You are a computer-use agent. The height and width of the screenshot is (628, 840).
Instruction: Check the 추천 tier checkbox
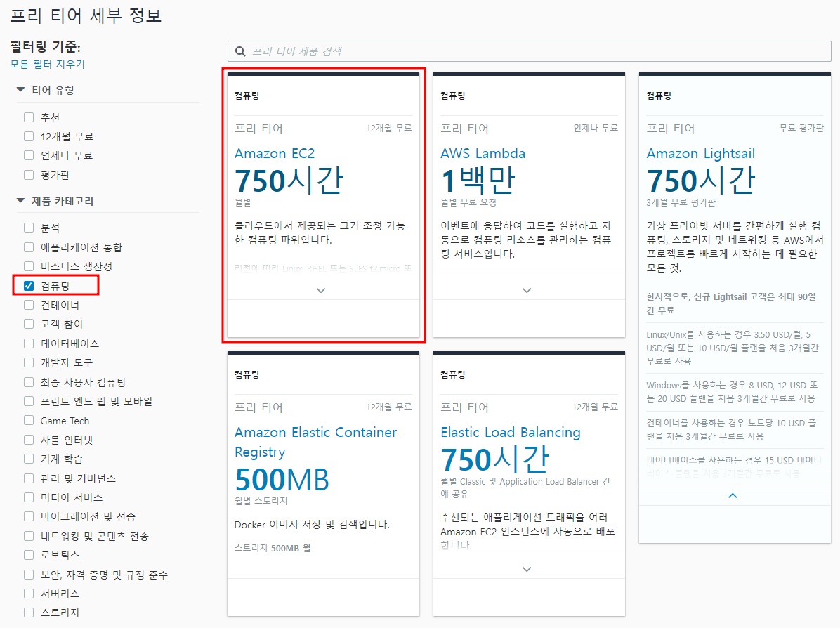(29, 117)
